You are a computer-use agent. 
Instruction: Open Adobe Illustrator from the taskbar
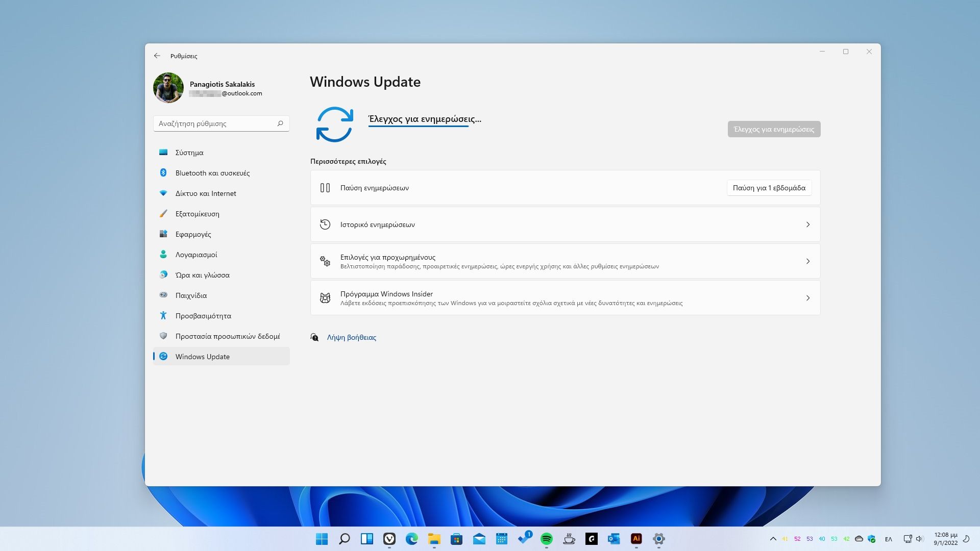636,539
